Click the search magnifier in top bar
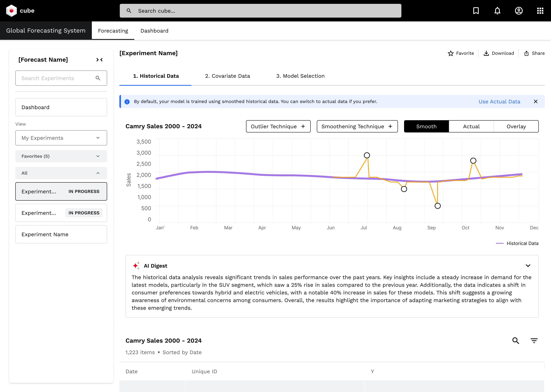Image resolution: width=551 pixels, height=392 pixels. [x=129, y=11]
